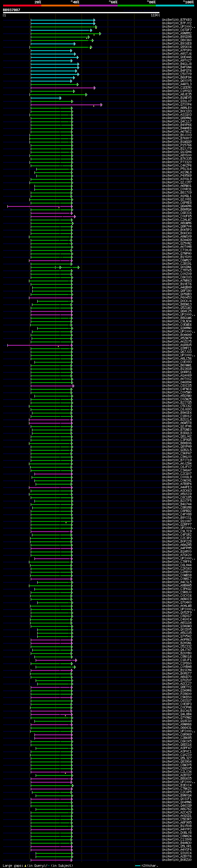This screenshot has height=868, width=197.
Task: Select label UniRef100_Q6YXY5
Action: pyautogui.click(x=177, y=81)
